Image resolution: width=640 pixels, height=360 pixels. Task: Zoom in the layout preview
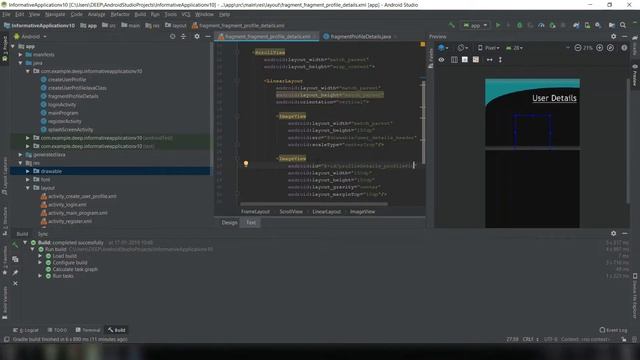[599, 48]
